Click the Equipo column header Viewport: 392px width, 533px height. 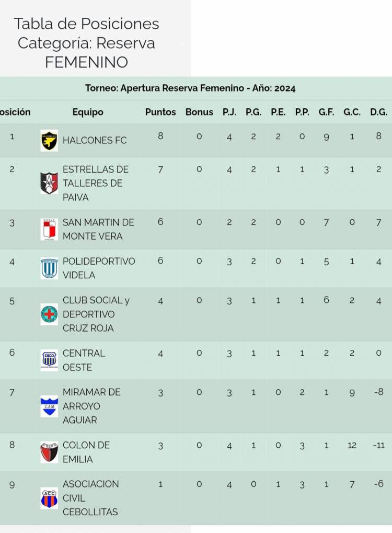[x=88, y=112]
